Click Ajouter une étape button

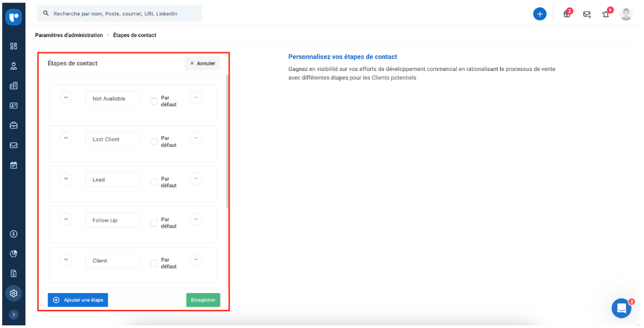(78, 300)
